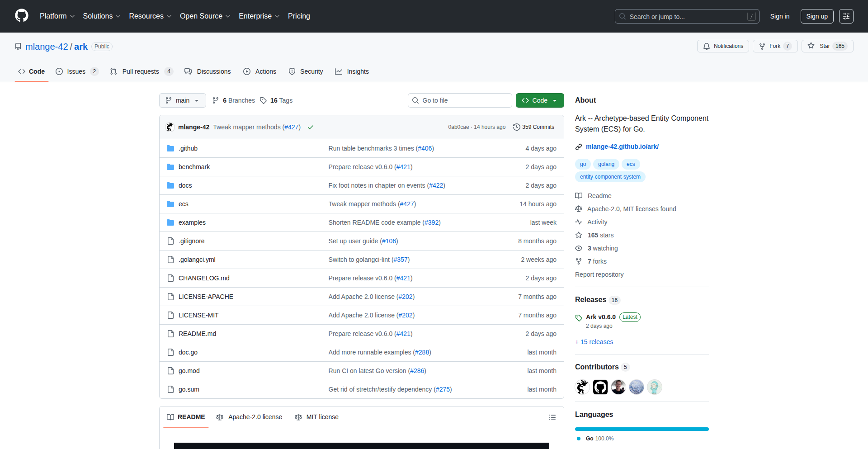Click the latest commit history clock icon

click(517, 127)
